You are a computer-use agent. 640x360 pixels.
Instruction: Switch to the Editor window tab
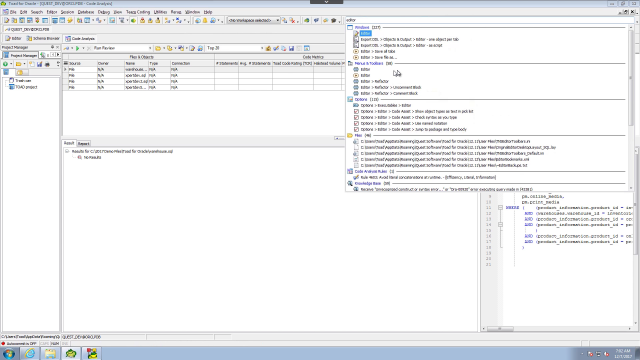13,38
